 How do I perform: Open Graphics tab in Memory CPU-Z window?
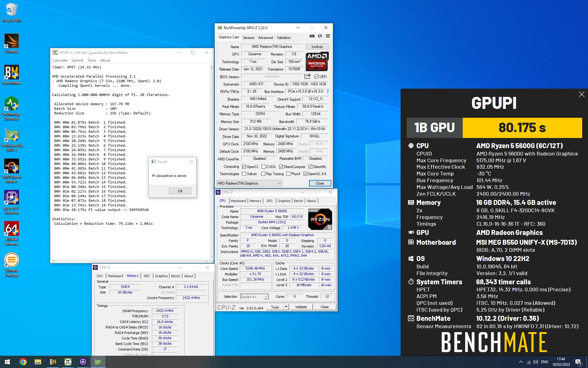pos(161,276)
